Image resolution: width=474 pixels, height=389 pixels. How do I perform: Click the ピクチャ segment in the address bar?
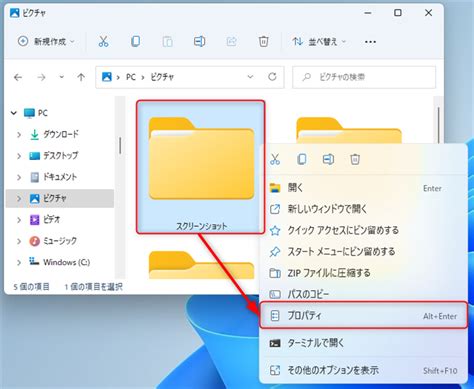click(162, 77)
